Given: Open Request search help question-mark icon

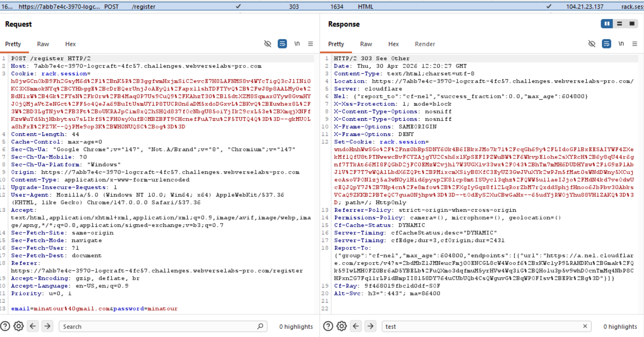Looking at the screenshot, I should (x=5, y=326).
